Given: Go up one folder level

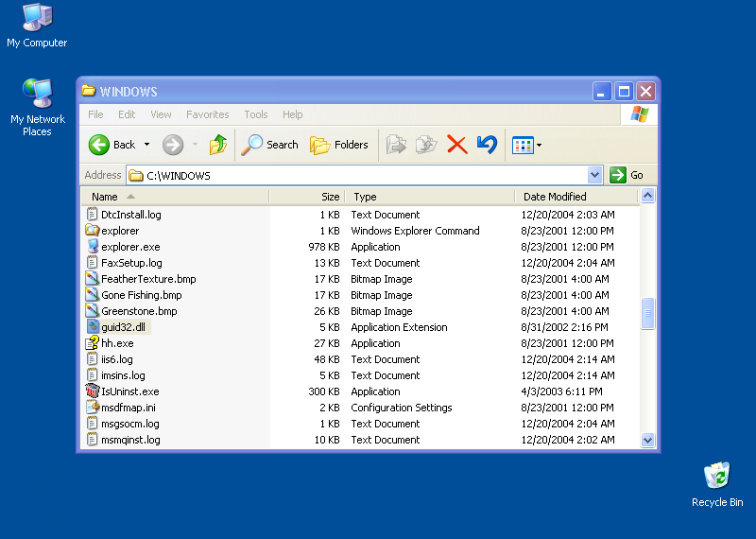Looking at the screenshot, I should tap(218, 145).
